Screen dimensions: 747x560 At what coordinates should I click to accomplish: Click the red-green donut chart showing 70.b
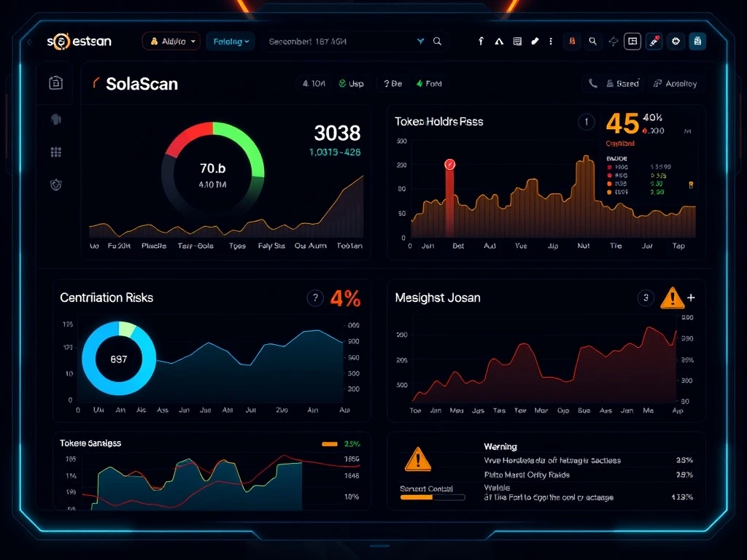212,172
